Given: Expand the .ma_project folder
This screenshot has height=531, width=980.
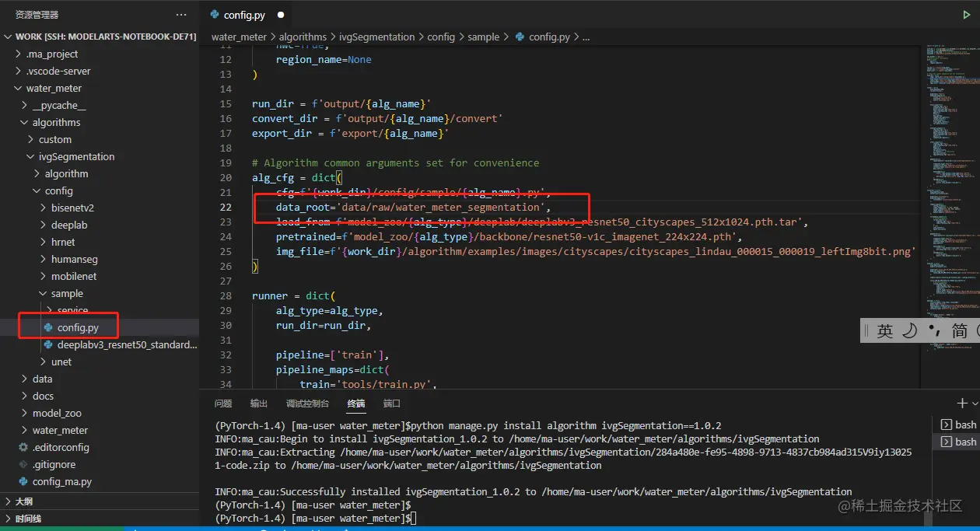Looking at the screenshot, I should click(x=19, y=54).
